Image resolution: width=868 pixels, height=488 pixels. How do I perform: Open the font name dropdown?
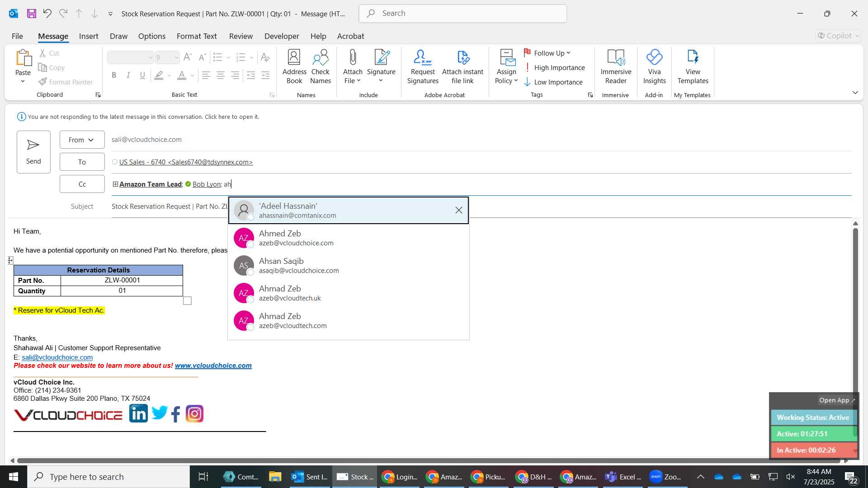pyautogui.click(x=151, y=57)
